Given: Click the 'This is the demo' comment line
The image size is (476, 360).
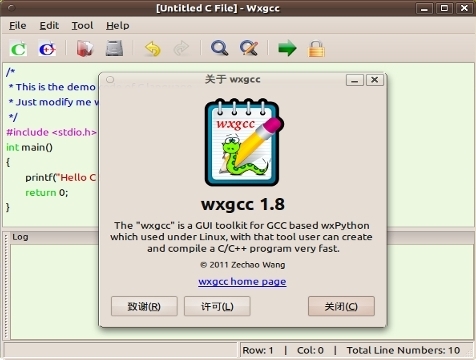Looking at the screenshot, I should (x=52, y=87).
